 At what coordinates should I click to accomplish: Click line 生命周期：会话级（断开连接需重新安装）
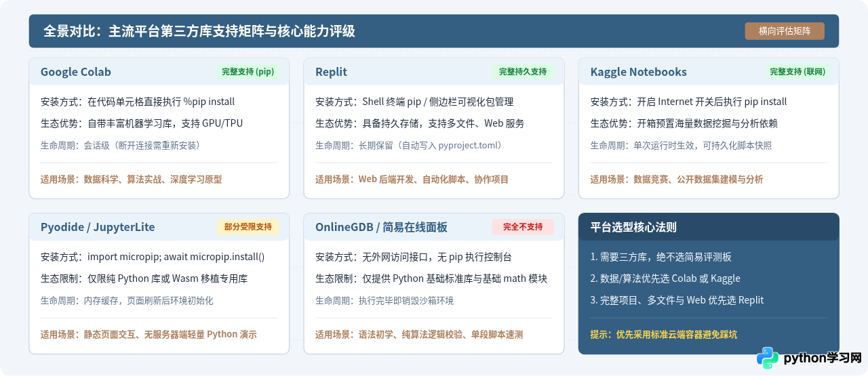(x=122, y=145)
